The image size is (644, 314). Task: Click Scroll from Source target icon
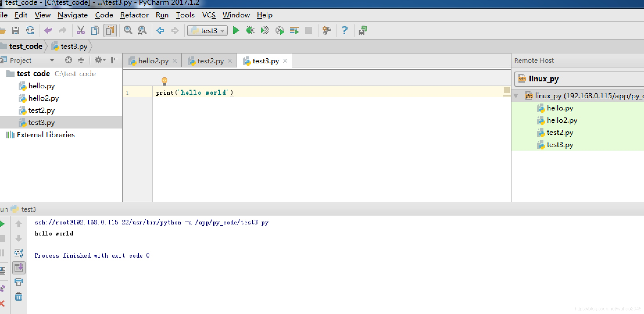click(x=68, y=60)
